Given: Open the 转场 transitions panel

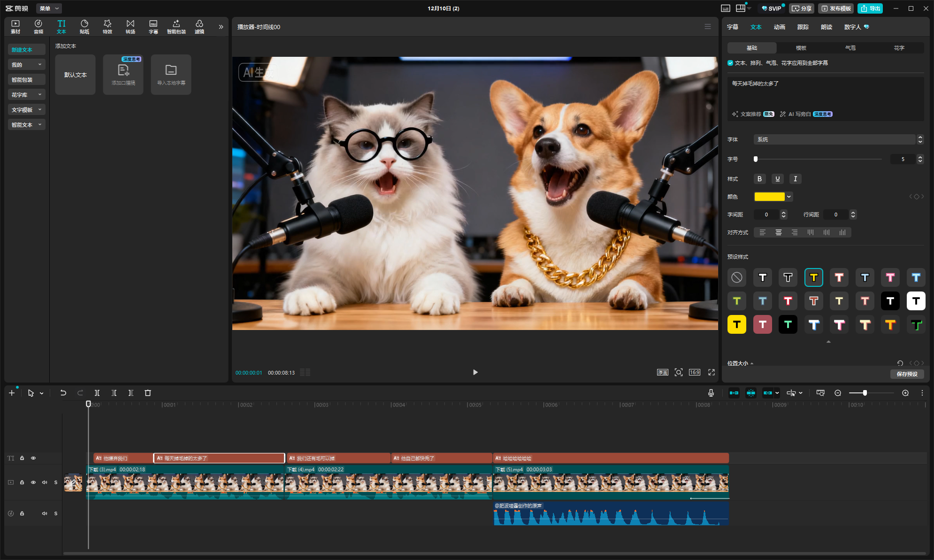Looking at the screenshot, I should 130,26.
